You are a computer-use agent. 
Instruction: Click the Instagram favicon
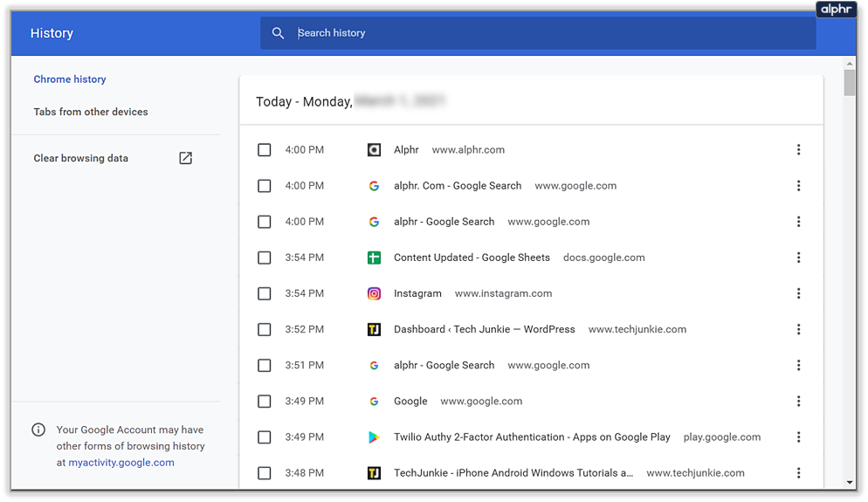374,293
